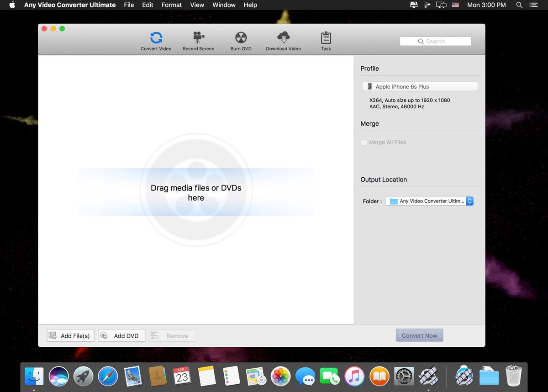Click the Add DVD button
This screenshot has width=548, height=392.
(121, 335)
